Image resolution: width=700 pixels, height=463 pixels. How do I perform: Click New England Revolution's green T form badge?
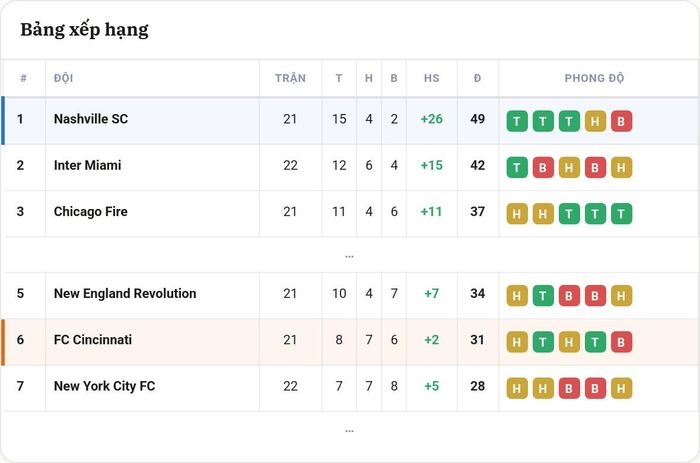(543, 296)
